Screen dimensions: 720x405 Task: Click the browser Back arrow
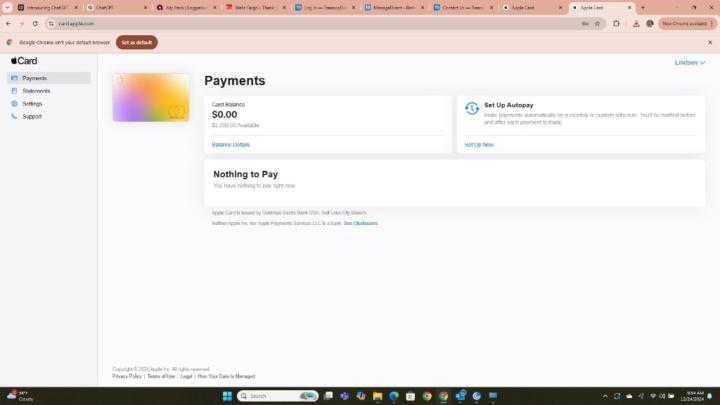coord(8,23)
